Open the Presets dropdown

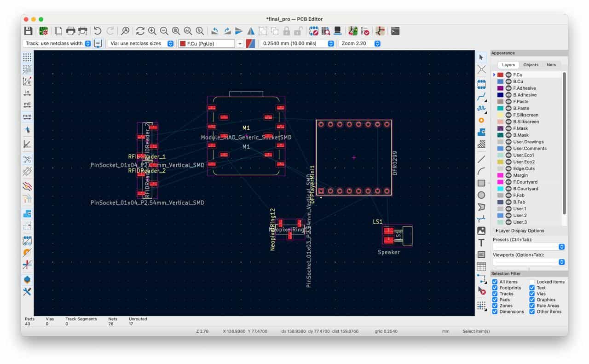pyautogui.click(x=528, y=247)
